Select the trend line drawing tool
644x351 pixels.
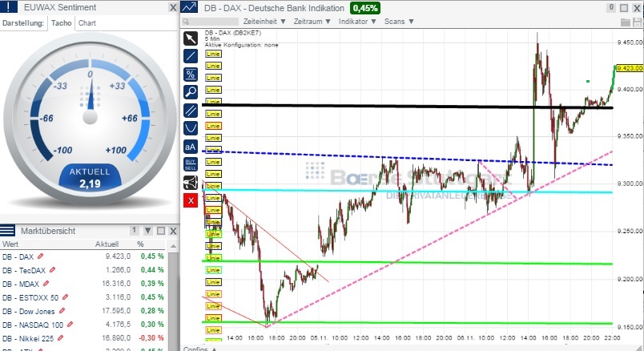click(190, 56)
